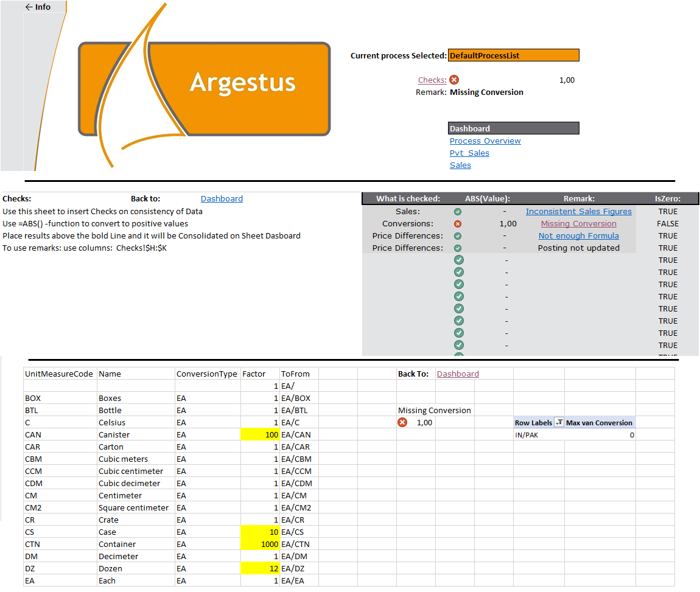700x592 pixels.
Task: Open the Pvt_Sales sheet link
Action: [x=469, y=153]
